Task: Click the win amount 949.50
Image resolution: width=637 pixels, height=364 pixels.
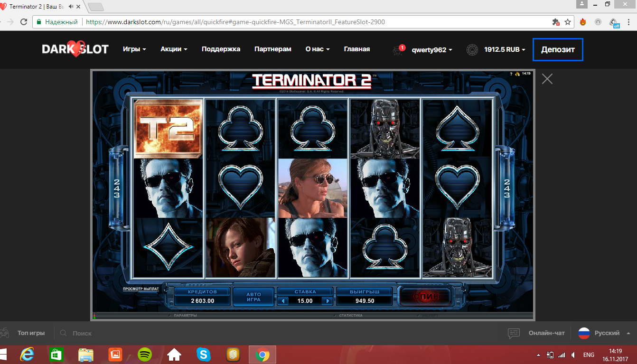Action: click(x=365, y=301)
